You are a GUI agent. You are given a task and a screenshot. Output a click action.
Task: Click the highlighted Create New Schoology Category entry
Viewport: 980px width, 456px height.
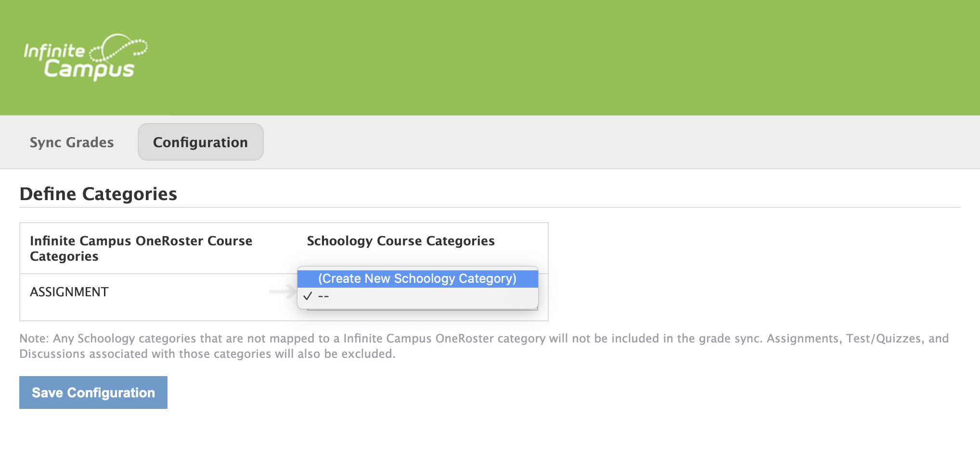point(417,279)
